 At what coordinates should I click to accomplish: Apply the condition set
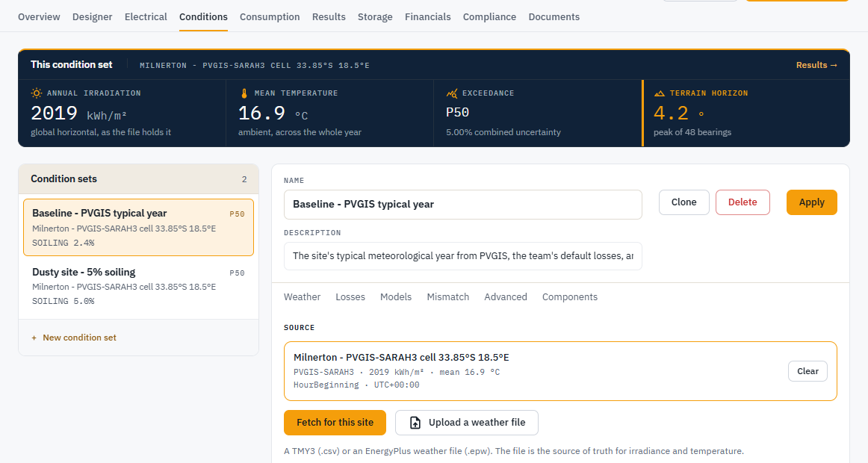pos(811,202)
